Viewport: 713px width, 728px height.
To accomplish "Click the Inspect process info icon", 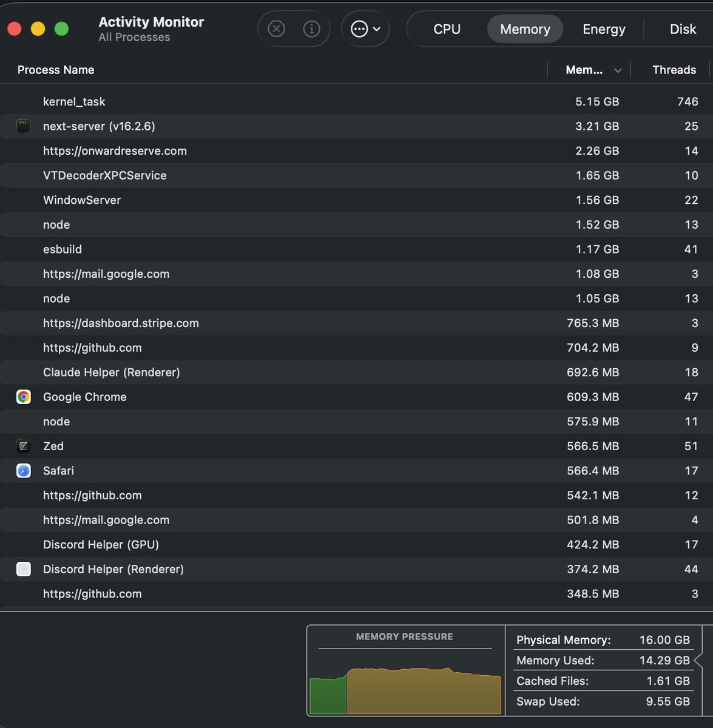I will click(x=311, y=29).
